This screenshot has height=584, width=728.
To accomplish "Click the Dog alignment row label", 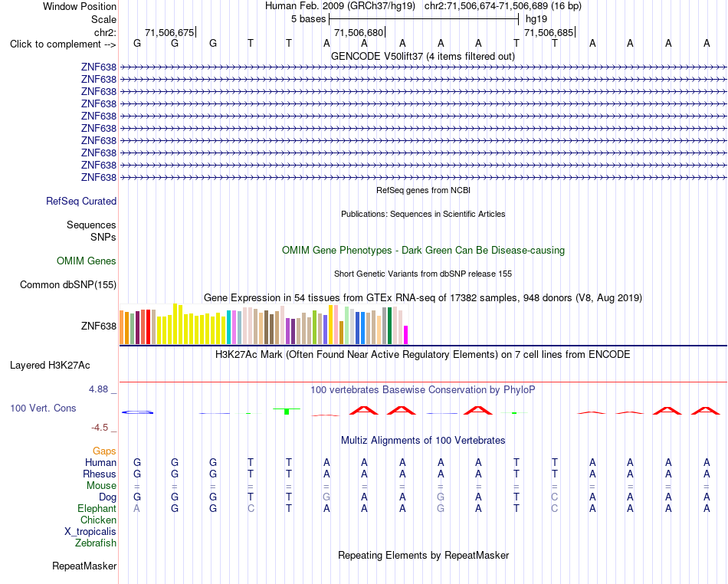I will click(107, 497).
